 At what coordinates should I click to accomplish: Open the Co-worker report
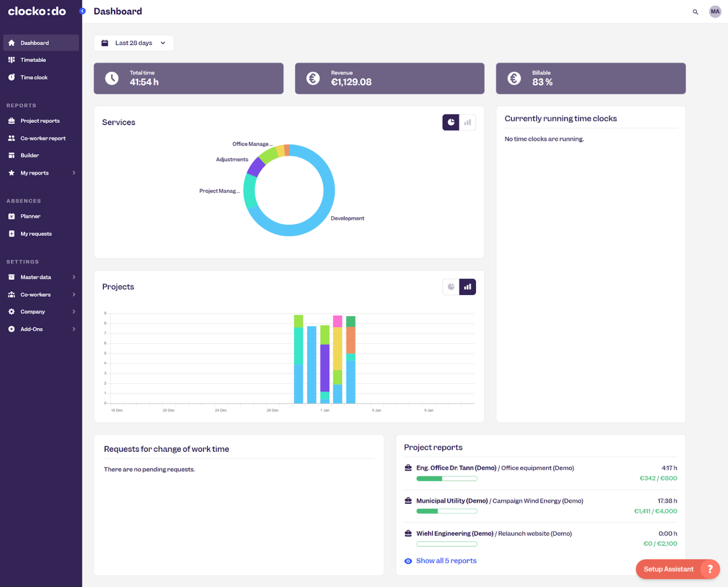click(x=43, y=138)
